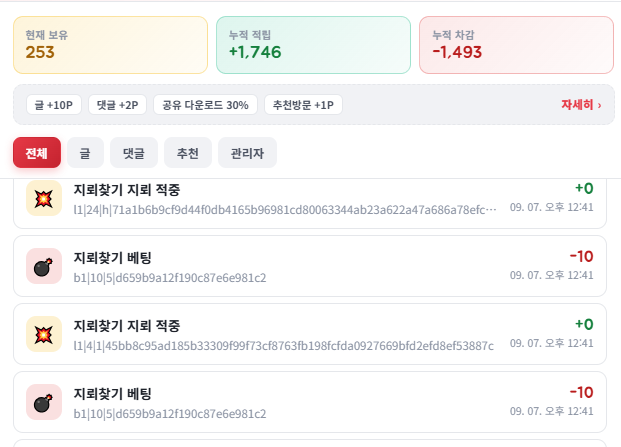621x447 pixels.
Task: Open hash text starting l1|4|1|45bb8c95
Action: 284,346
